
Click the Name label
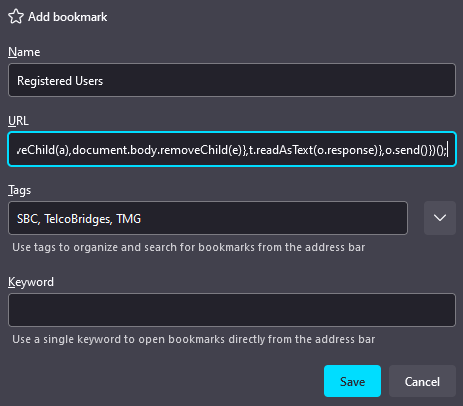[24, 52]
